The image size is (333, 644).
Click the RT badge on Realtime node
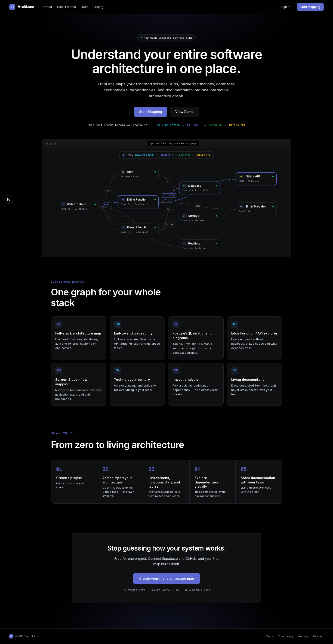pos(184,244)
